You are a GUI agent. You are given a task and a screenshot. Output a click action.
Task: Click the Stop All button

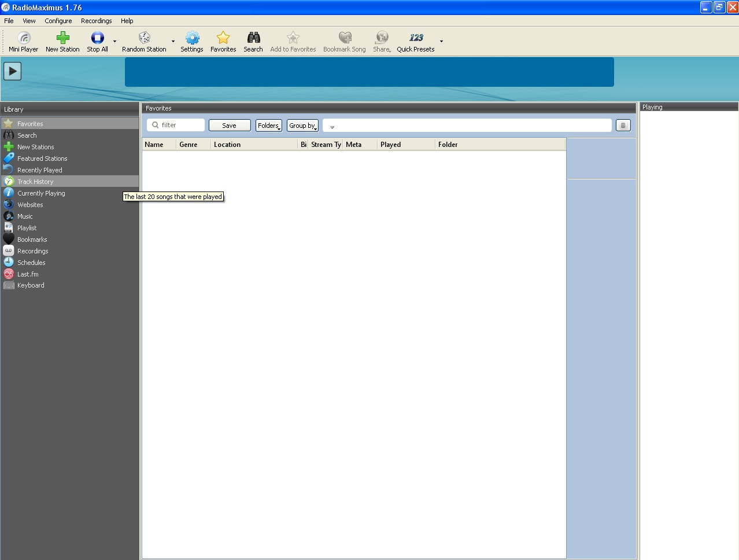pyautogui.click(x=97, y=42)
